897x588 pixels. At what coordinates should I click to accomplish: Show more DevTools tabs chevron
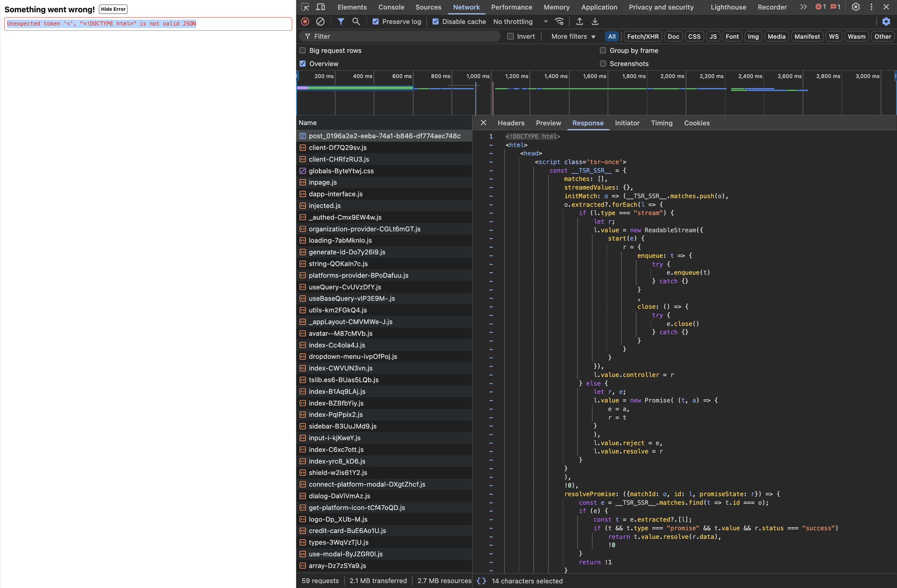point(803,7)
